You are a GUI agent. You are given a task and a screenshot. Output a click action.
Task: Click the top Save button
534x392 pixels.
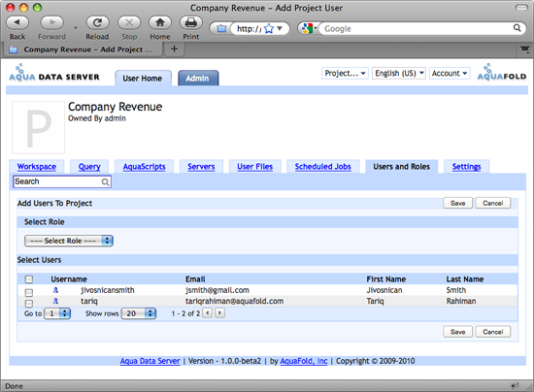tap(457, 203)
